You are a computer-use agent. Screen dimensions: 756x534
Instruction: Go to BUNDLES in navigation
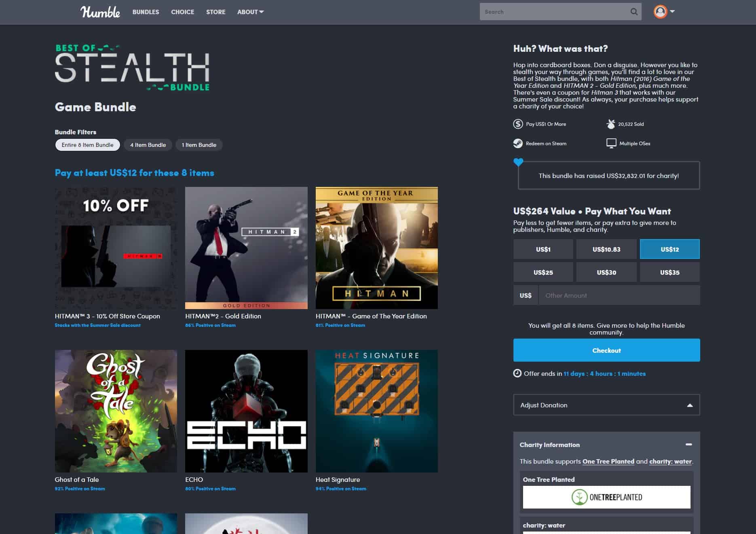pos(146,12)
